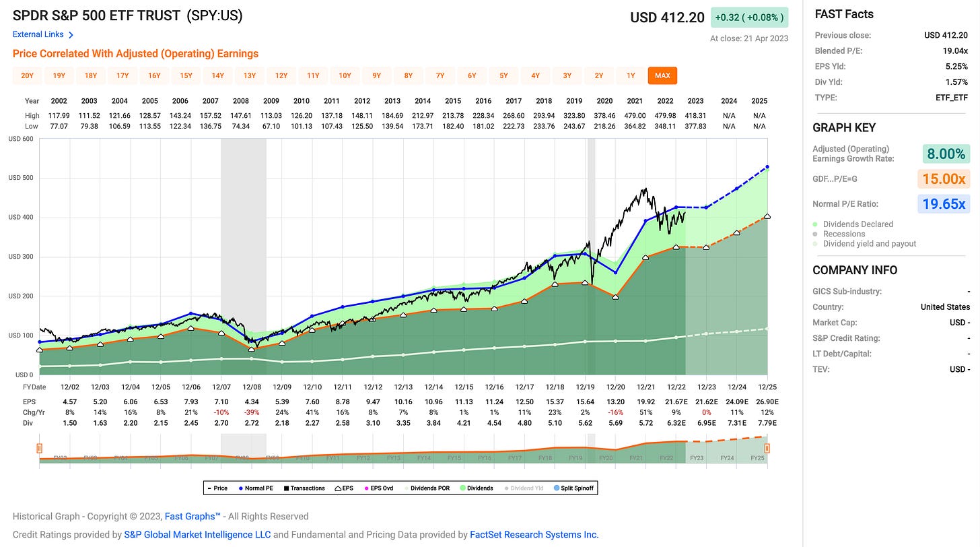The image size is (980, 547).
Task: Open FactSet Research Systems Inc. link
Action: tap(534, 535)
